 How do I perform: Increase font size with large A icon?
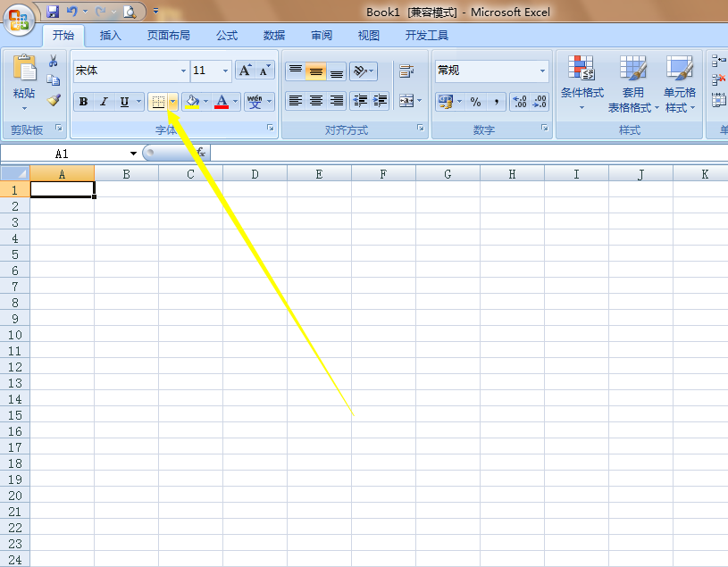245,71
